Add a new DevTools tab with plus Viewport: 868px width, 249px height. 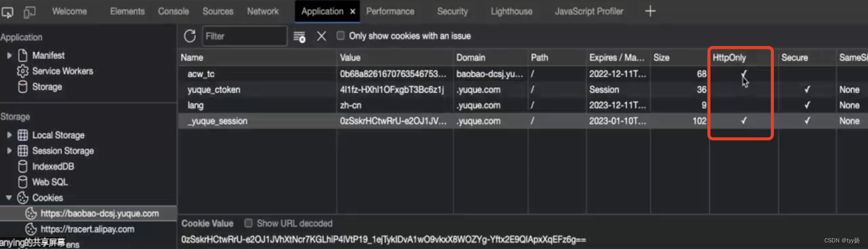pos(650,11)
